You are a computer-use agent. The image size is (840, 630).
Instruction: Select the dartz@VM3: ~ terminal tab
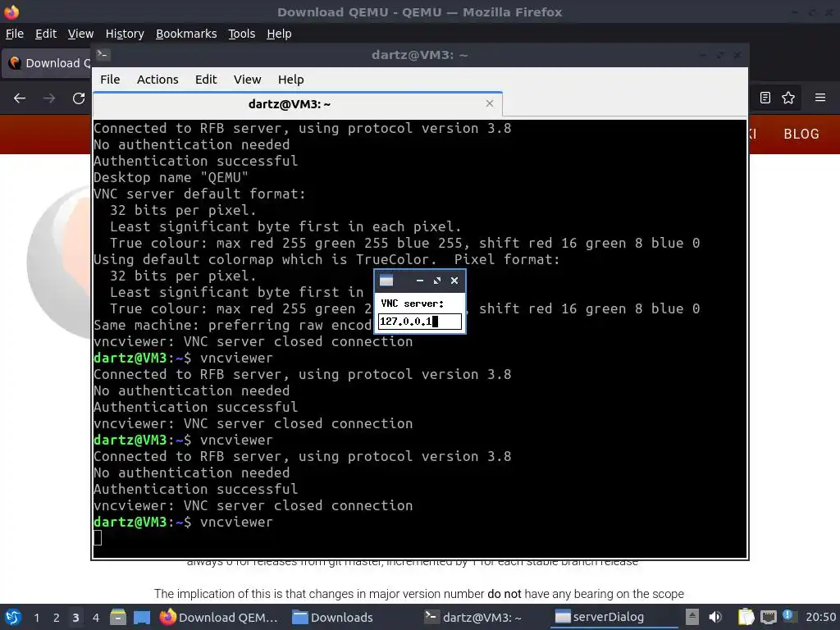point(298,104)
